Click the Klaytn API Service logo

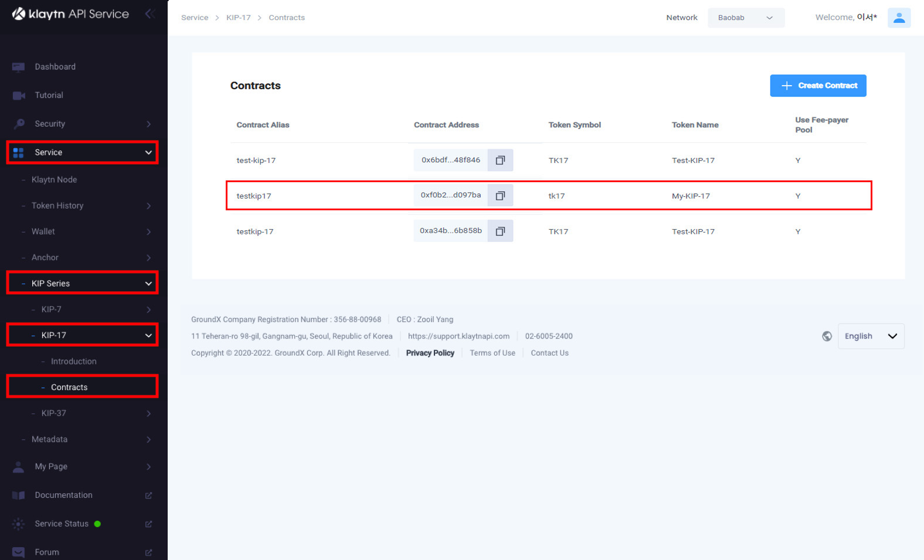pos(70,13)
